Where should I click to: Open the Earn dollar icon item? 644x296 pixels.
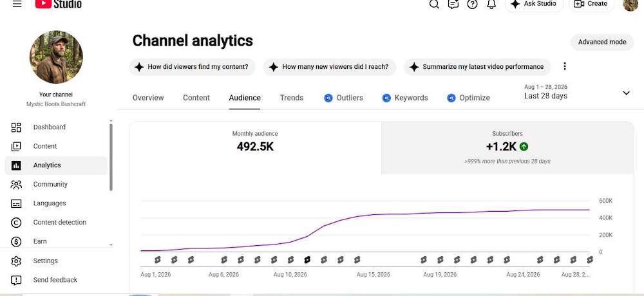tap(16, 241)
